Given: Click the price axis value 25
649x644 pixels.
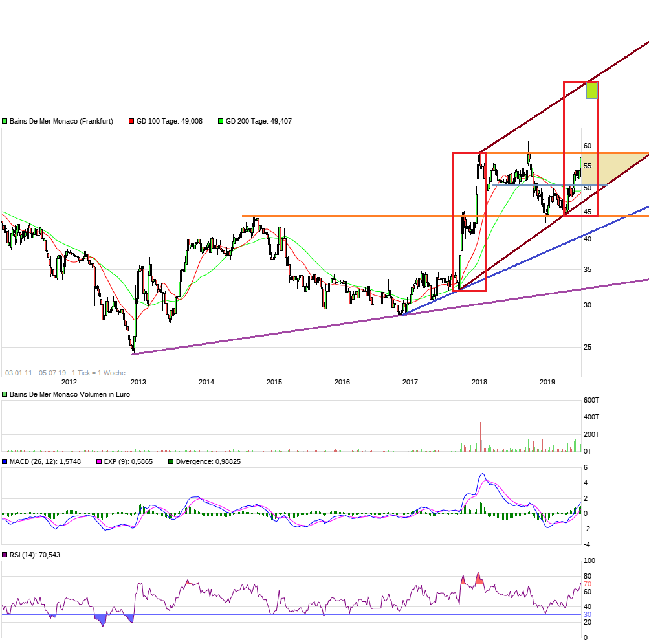Looking at the screenshot, I should pos(588,348).
